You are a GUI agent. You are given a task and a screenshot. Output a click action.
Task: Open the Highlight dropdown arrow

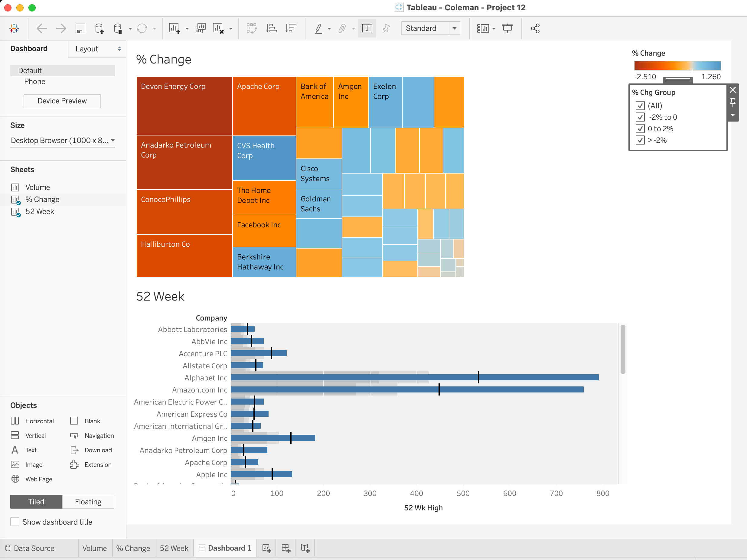[x=329, y=29]
